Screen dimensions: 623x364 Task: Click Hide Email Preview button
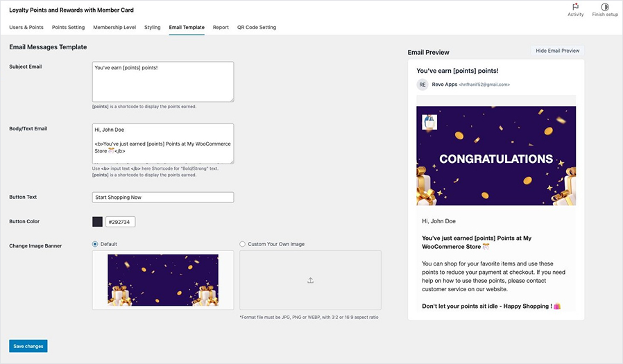(x=558, y=51)
